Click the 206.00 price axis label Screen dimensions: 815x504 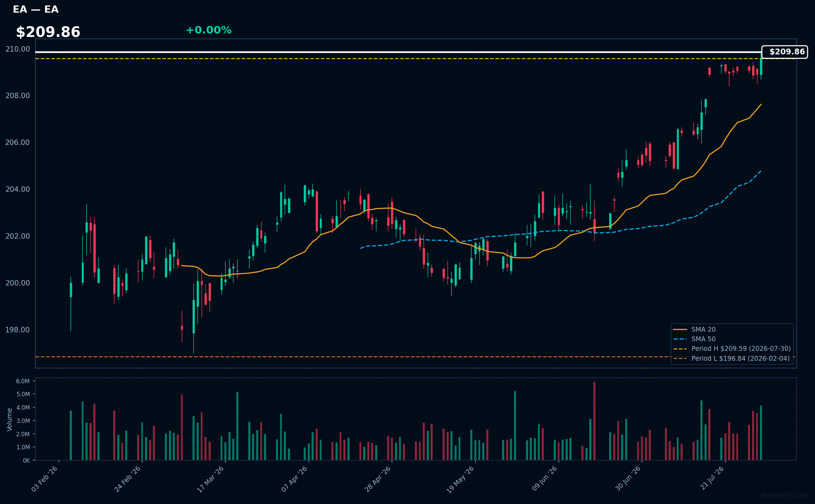pyautogui.click(x=18, y=142)
